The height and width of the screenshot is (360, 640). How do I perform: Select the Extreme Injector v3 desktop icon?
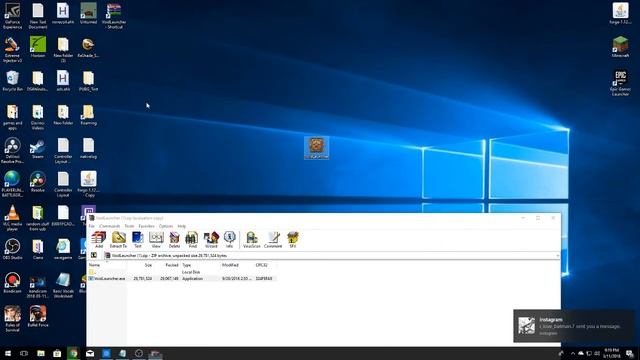12,50
